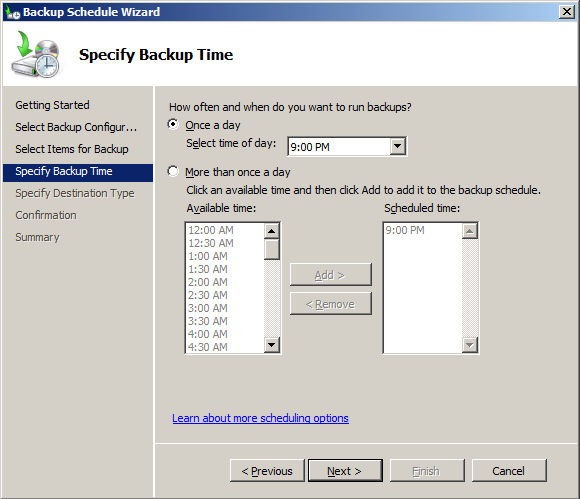
Task: Click Available time scroll down arrow
Action: (272, 345)
